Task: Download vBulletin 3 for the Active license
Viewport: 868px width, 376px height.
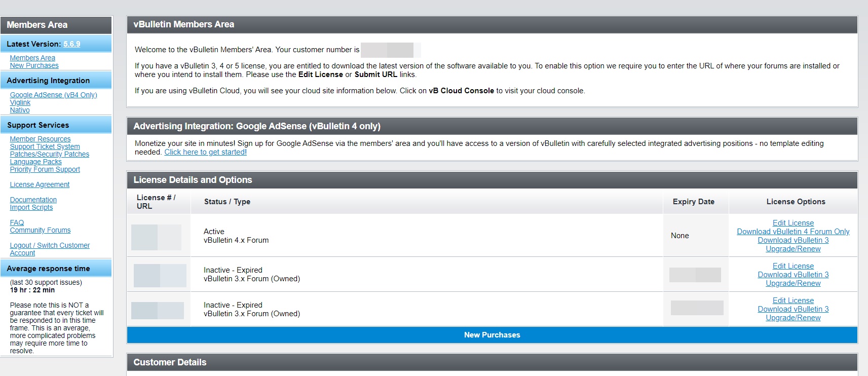Action: point(793,240)
